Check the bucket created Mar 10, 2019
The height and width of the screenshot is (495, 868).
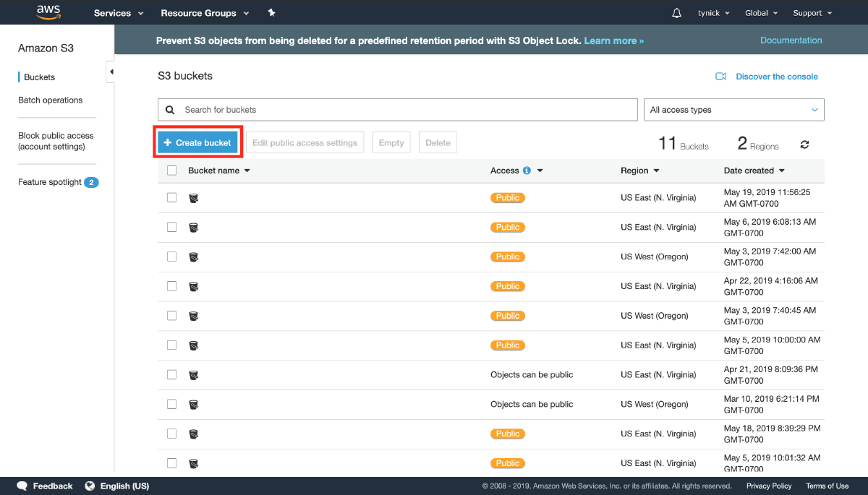click(171, 404)
